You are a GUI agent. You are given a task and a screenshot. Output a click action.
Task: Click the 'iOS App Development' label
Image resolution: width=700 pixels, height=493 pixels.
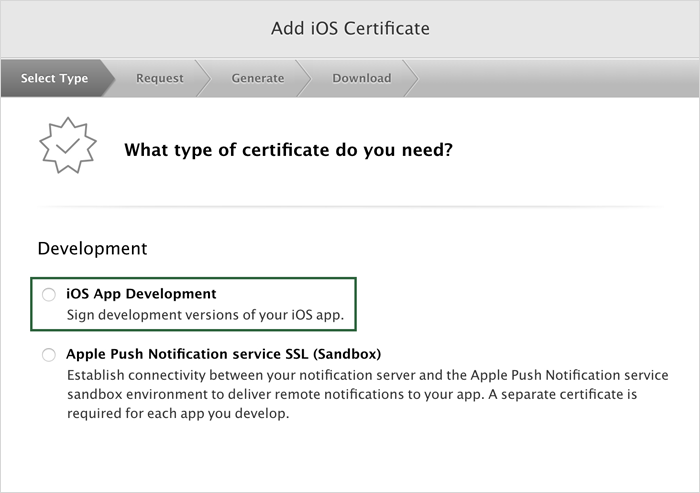tap(141, 294)
